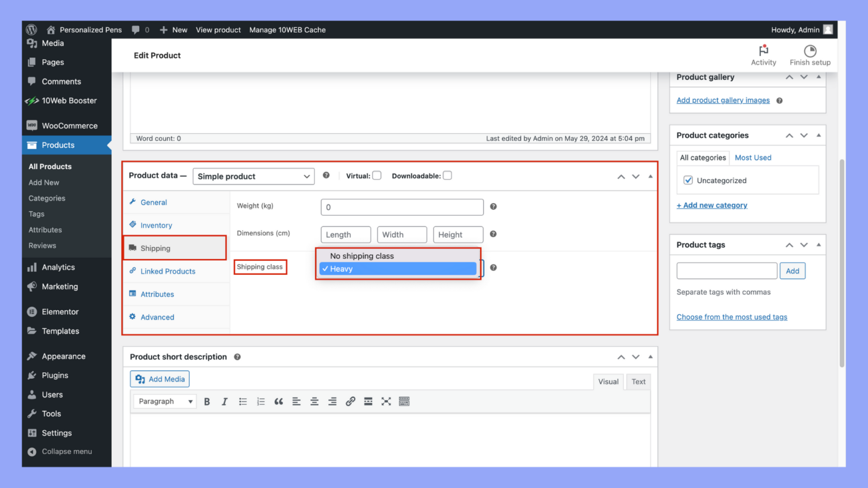Open the keyboard shortcuts icon

[x=404, y=401]
